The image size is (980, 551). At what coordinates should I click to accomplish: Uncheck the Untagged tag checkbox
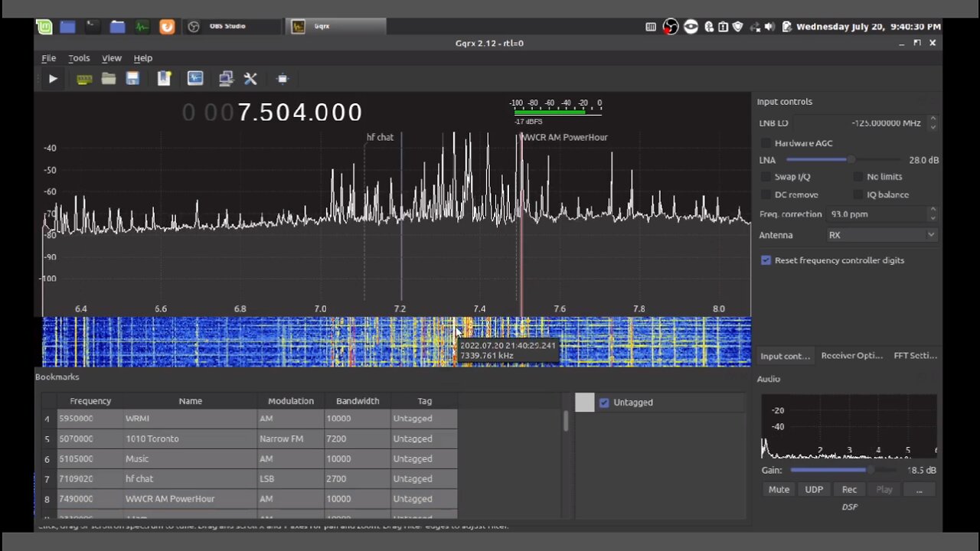coord(604,403)
